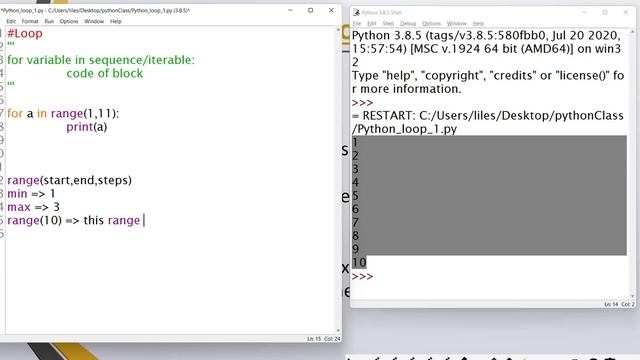Viewport: 640px width, 360px height.
Task: Click the Python 3.8.5 version banner text
Action: (x=487, y=49)
